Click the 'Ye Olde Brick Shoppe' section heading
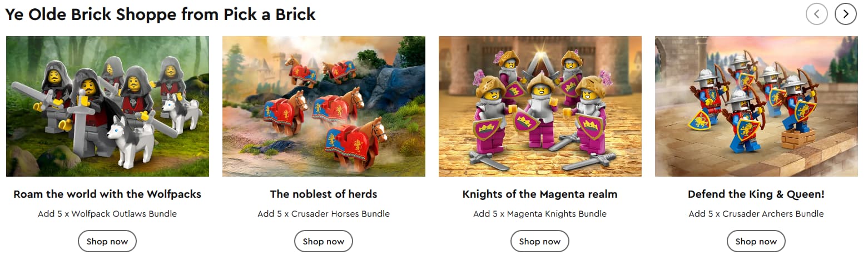The image size is (868, 260). tap(160, 14)
